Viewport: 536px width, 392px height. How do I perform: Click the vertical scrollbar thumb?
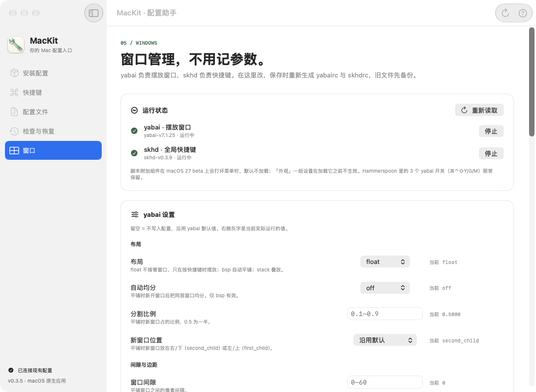tap(532, 82)
